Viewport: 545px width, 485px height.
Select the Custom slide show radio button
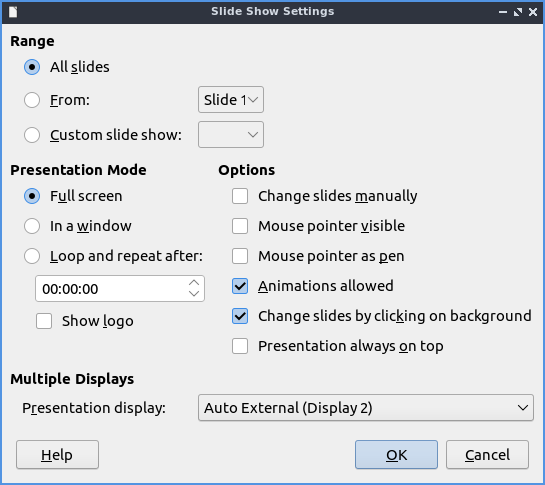pos(32,135)
